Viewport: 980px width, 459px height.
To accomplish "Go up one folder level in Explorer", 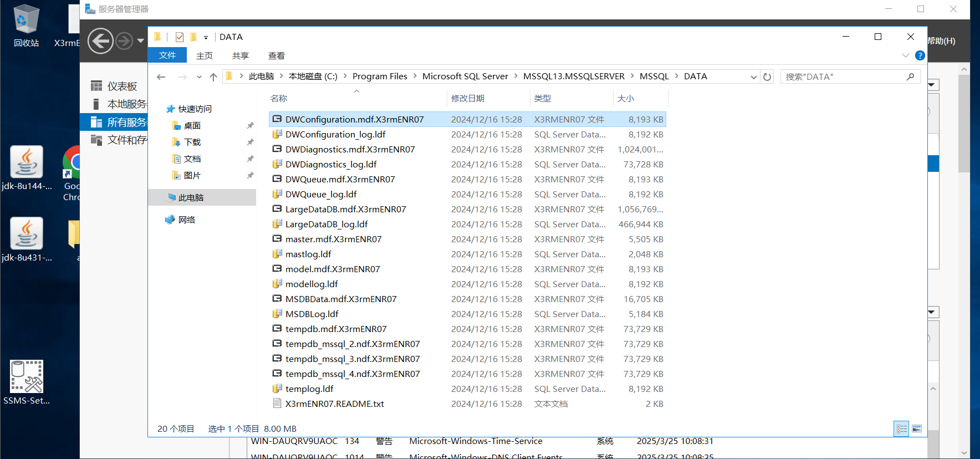I will click(x=213, y=77).
